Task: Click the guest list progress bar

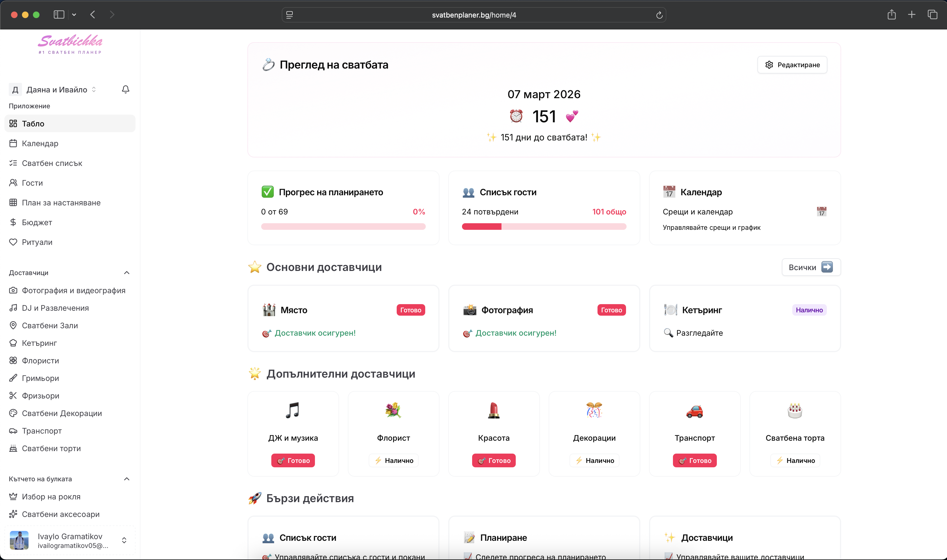Action: tap(544, 227)
